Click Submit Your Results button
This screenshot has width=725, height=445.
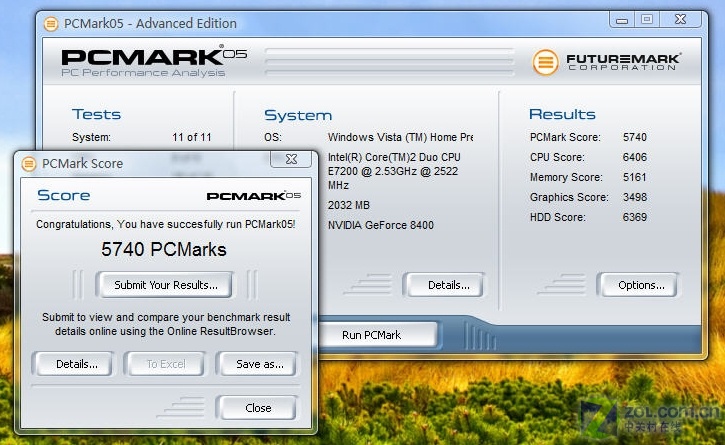[165, 285]
